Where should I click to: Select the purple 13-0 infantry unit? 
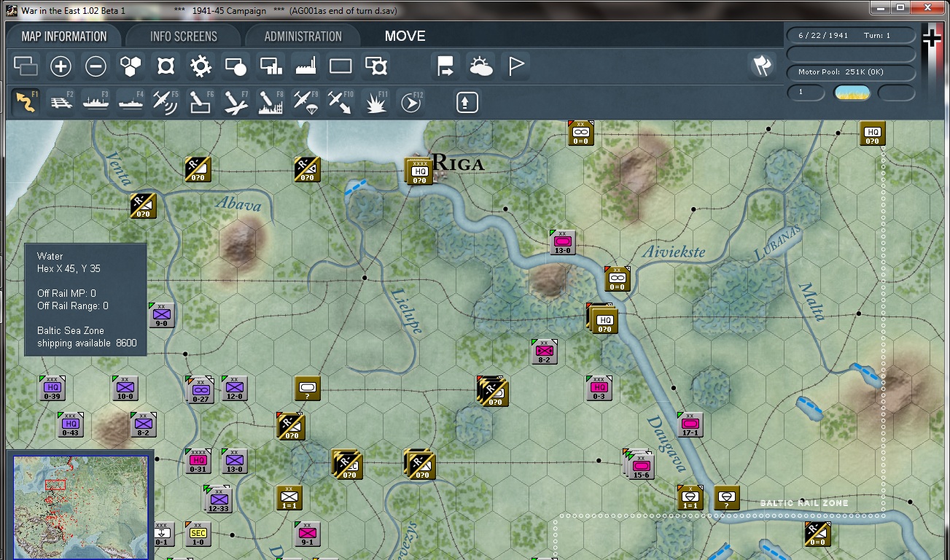[234, 461]
